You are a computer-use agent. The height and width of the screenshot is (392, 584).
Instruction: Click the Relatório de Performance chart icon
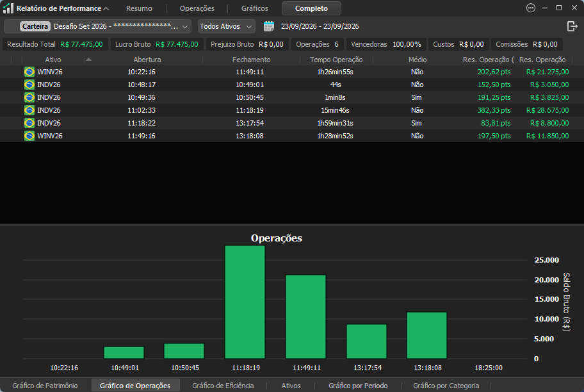click(x=8, y=8)
